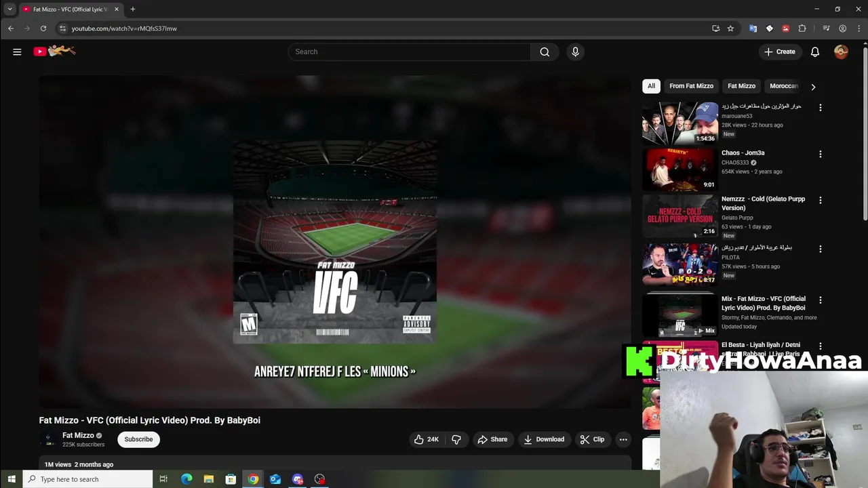Go back to the previous page
The height and width of the screenshot is (488, 868).
[10, 28]
